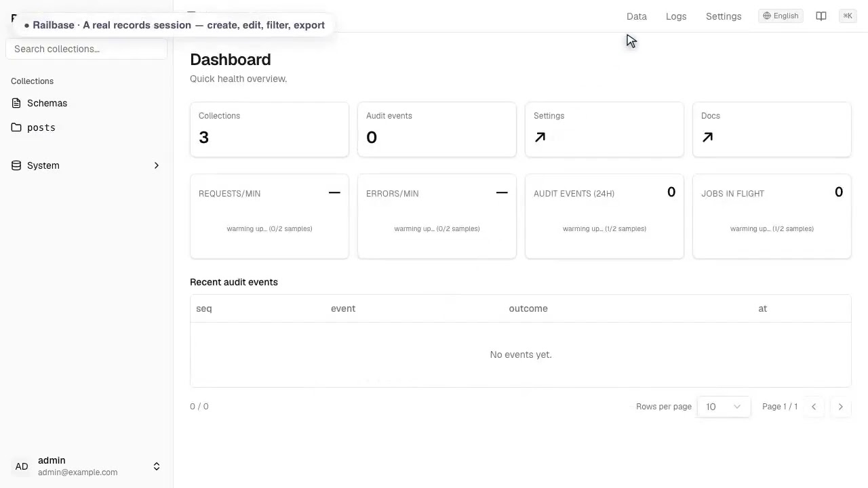Screen dimensions: 868x488
Task: Click the Audit events (24h) metric card
Action: pyautogui.click(x=604, y=216)
